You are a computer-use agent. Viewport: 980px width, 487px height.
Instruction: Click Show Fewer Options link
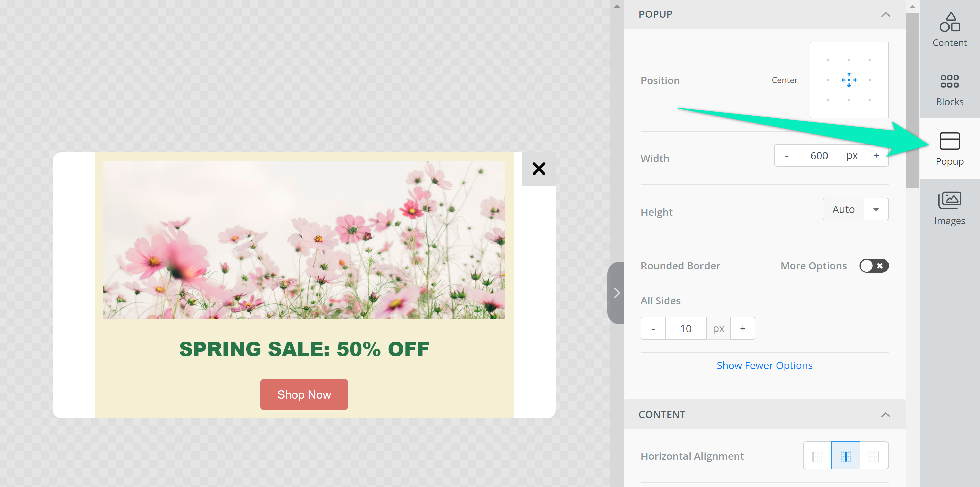(764, 365)
